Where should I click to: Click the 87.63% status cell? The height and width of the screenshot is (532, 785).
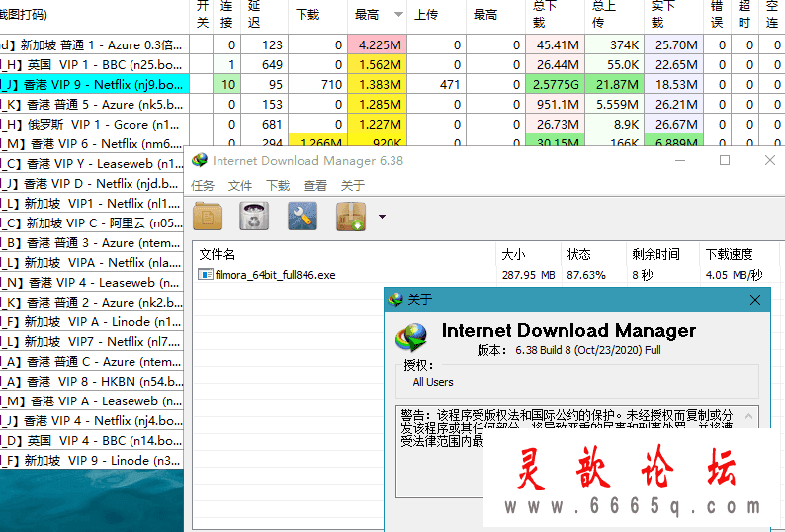pyautogui.click(x=586, y=275)
